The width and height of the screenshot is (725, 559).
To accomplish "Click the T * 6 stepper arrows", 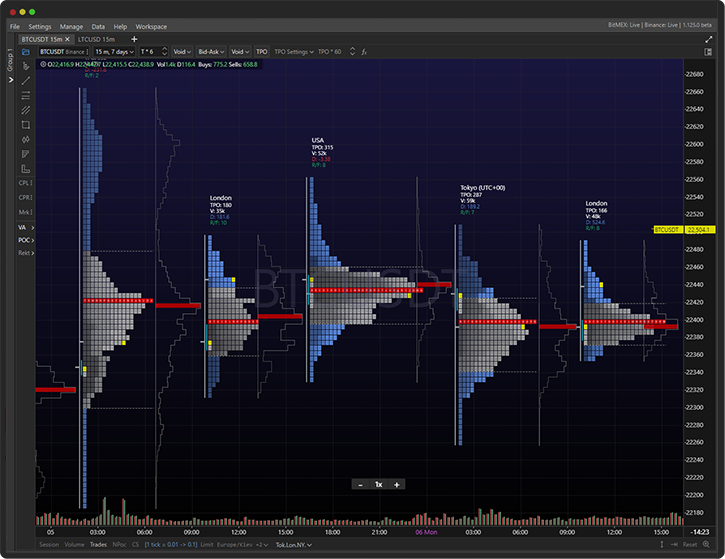I will (164, 52).
